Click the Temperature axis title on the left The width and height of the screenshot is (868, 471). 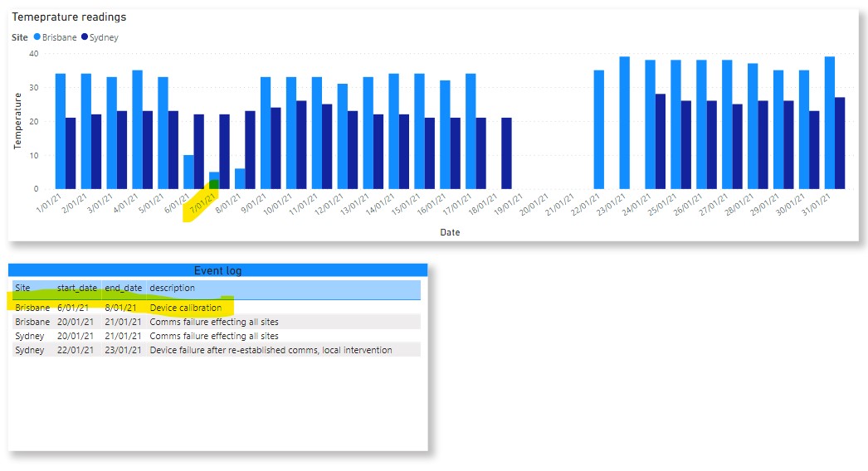tap(17, 121)
